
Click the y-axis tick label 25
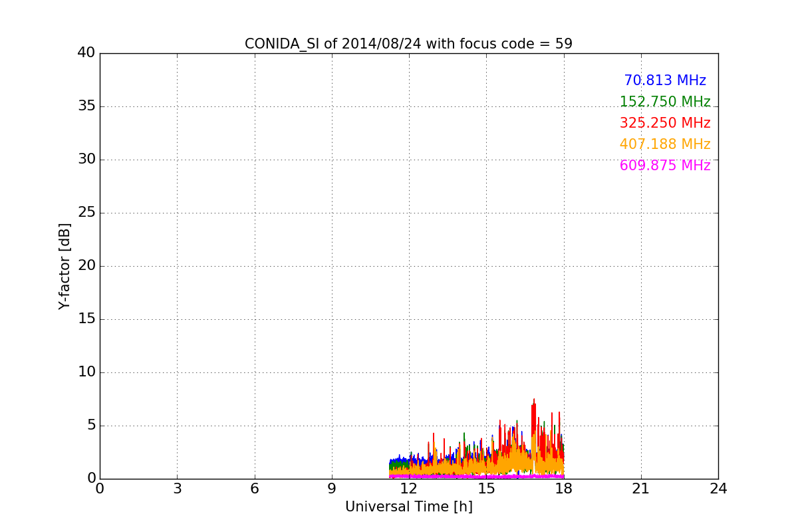click(86, 213)
